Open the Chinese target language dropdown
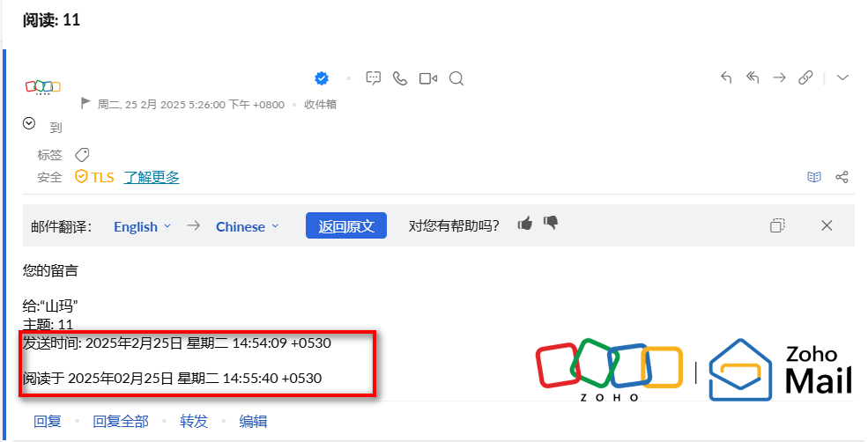The width and height of the screenshot is (868, 442). click(247, 226)
